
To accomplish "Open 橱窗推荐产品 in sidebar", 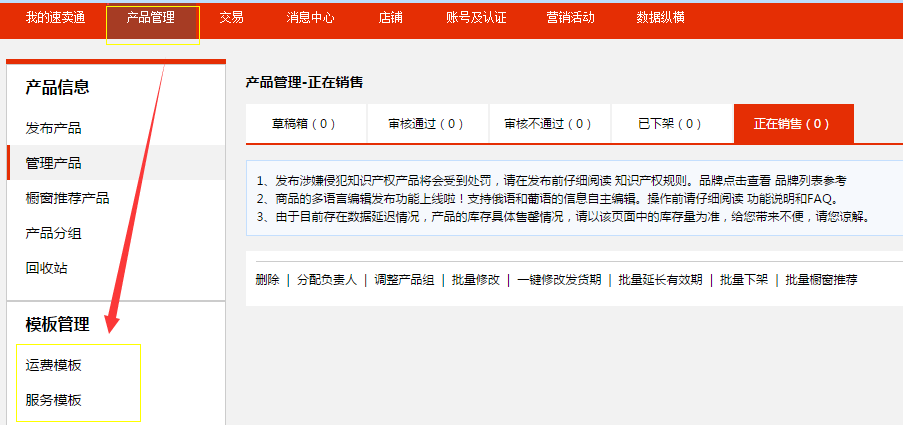I will (x=67, y=198).
